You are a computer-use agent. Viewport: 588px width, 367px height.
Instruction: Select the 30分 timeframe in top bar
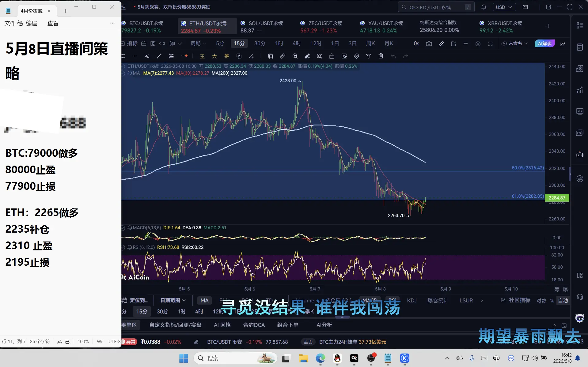[x=260, y=43]
